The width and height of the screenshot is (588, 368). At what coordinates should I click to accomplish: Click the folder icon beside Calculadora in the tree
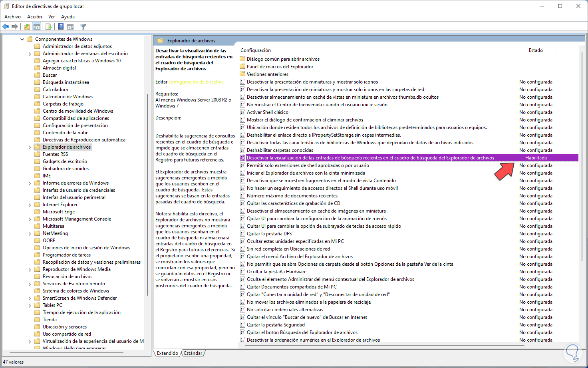click(37, 90)
